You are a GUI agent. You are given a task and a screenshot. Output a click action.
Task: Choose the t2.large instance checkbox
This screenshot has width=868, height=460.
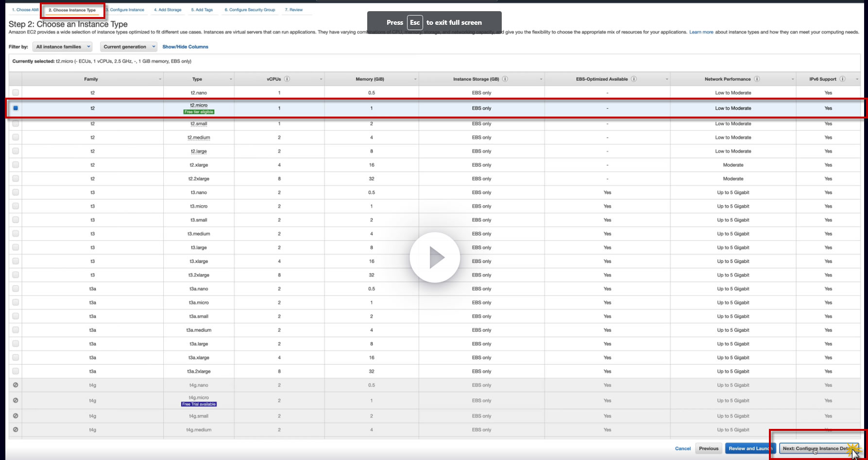pos(16,151)
